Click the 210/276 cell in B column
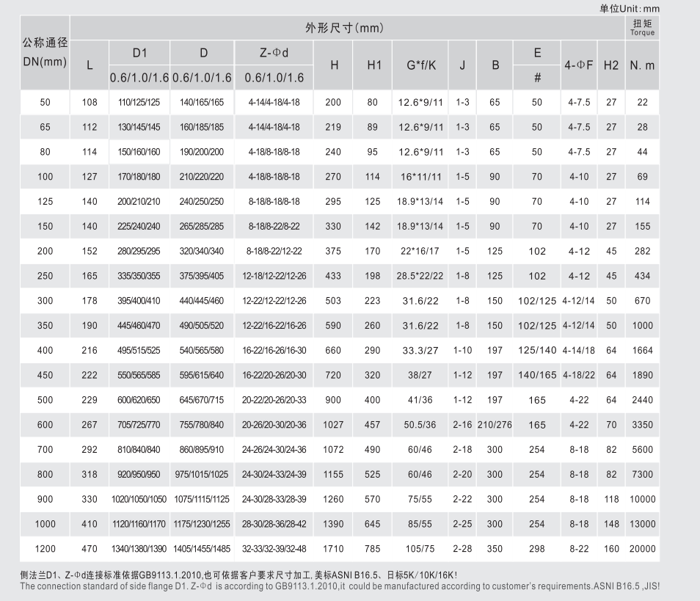Image resolution: width=700 pixels, height=601 pixels. (x=495, y=425)
